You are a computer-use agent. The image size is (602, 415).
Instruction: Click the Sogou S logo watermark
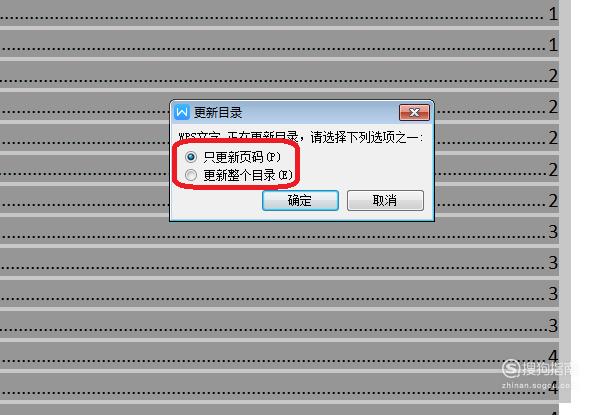click(511, 369)
